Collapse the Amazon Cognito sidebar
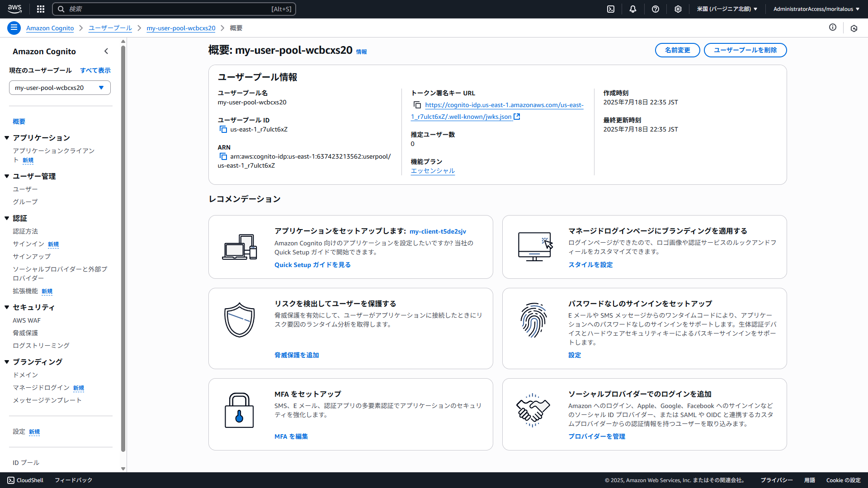Image resolution: width=868 pixels, height=488 pixels. (106, 51)
